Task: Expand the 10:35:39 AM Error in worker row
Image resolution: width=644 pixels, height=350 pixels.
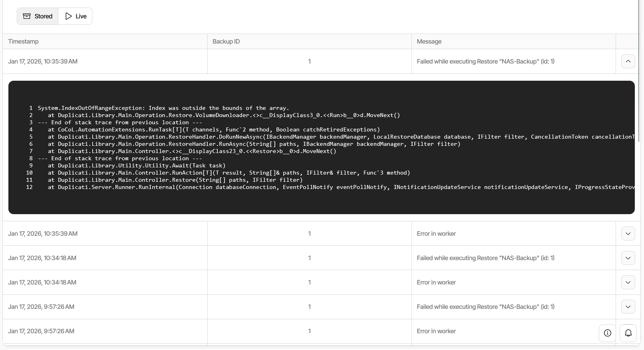Action: pos(628,234)
